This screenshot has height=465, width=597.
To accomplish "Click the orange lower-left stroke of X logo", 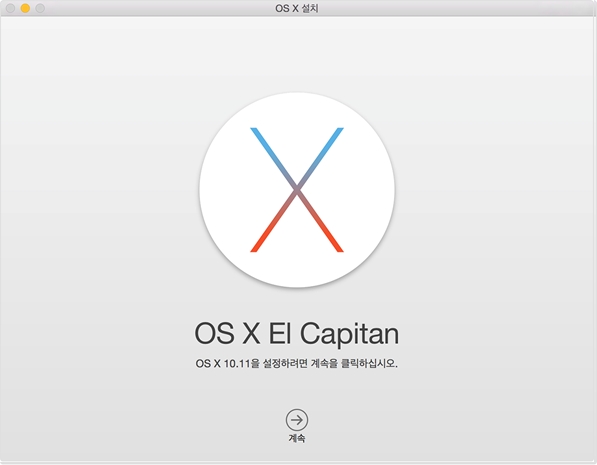I will click(x=273, y=223).
